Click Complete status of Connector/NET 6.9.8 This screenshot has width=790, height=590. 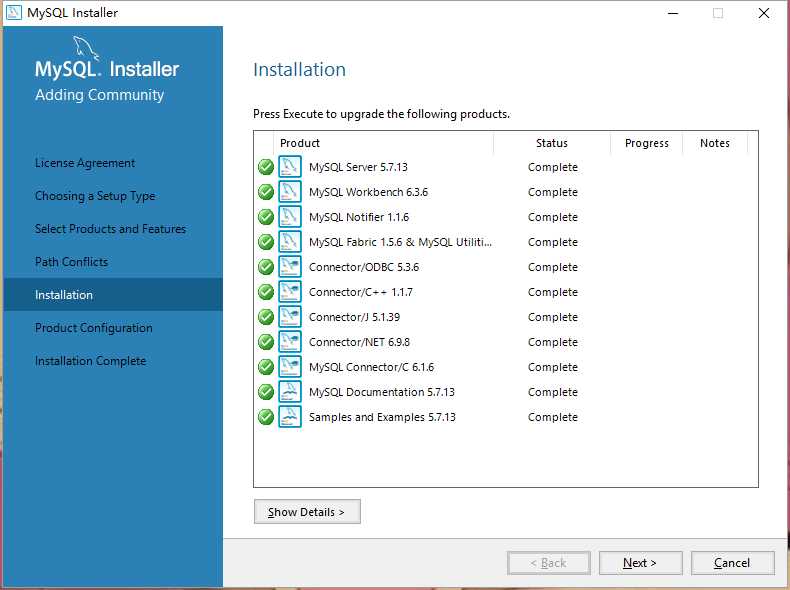(553, 342)
